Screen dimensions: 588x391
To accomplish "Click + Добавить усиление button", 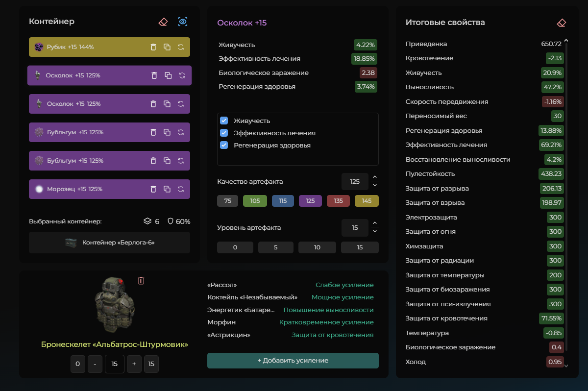I will point(293,361).
